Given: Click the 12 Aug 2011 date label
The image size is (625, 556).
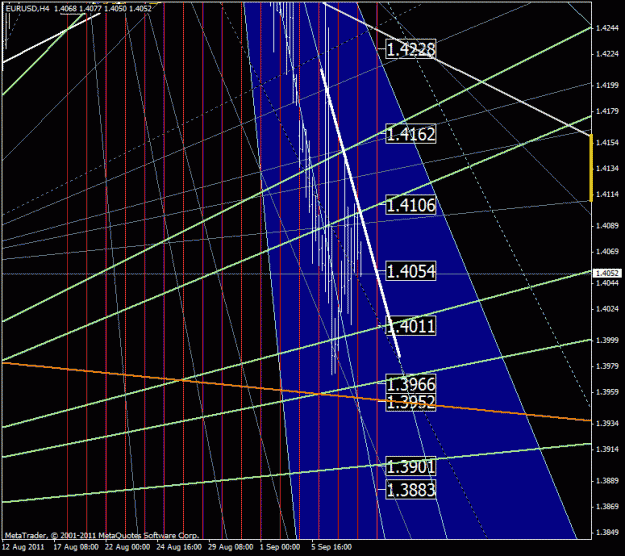Looking at the screenshot, I should pyautogui.click(x=23, y=547).
